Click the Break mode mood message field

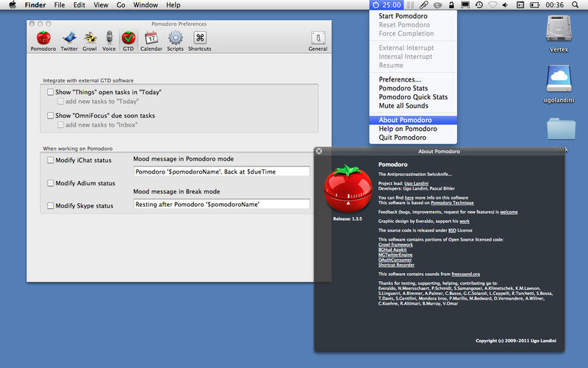(222, 205)
